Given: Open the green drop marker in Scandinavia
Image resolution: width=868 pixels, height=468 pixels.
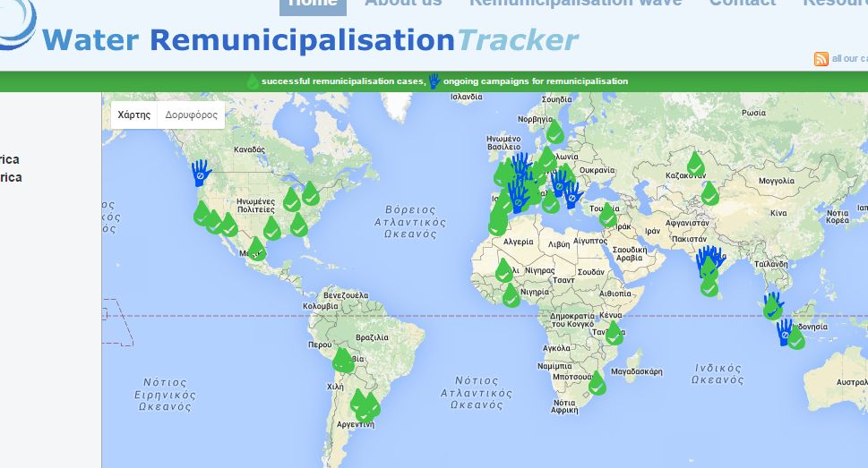Looking at the screenshot, I should (x=555, y=132).
